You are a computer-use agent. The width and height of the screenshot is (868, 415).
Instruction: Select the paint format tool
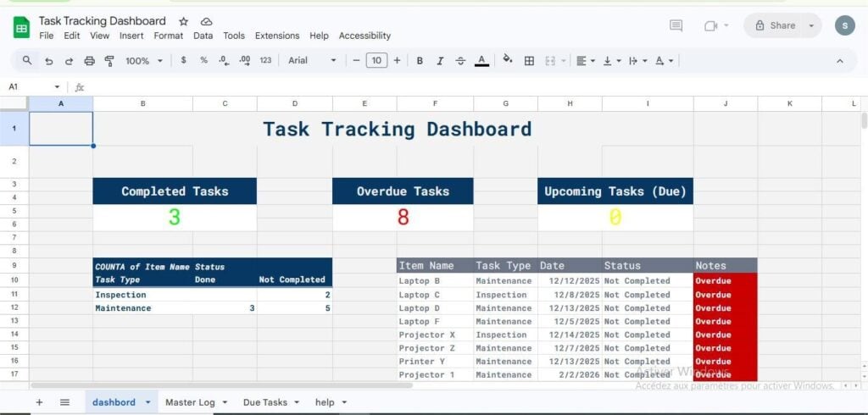tap(109, 61)
